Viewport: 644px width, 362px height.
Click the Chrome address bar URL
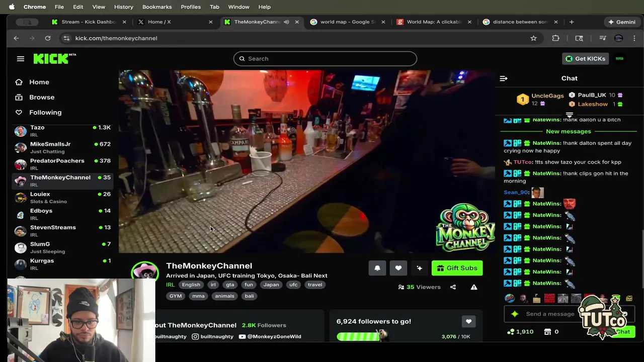pyautogui.click(x=116, y=38)
